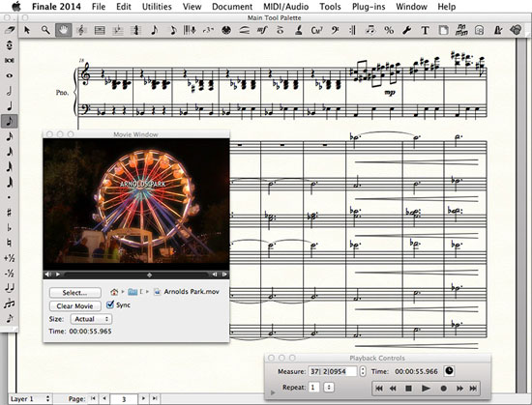532x405 pixels.
Task: Uncheck the Sync checkbox
Action: [x=110, y=304]
